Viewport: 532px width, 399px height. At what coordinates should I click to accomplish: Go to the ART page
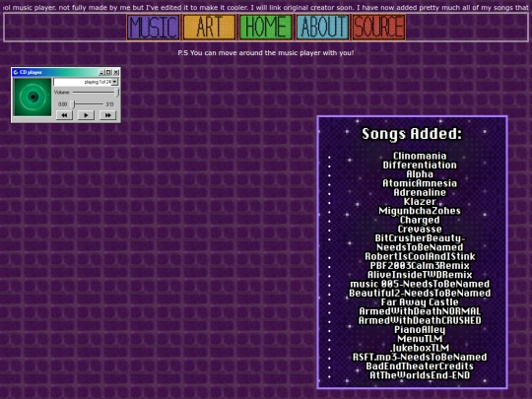(x=209, y=28)
